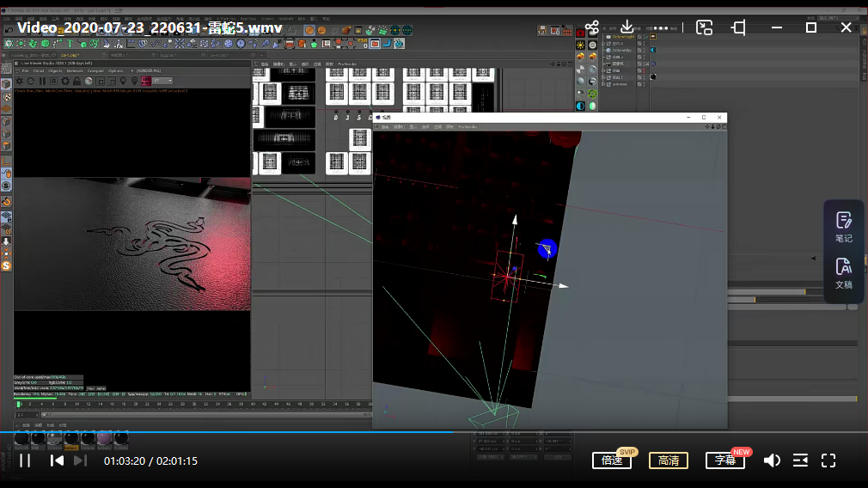Select the cube primitive in left tool palette
Screen dimensions: 868x488
[x=6, y=84]
